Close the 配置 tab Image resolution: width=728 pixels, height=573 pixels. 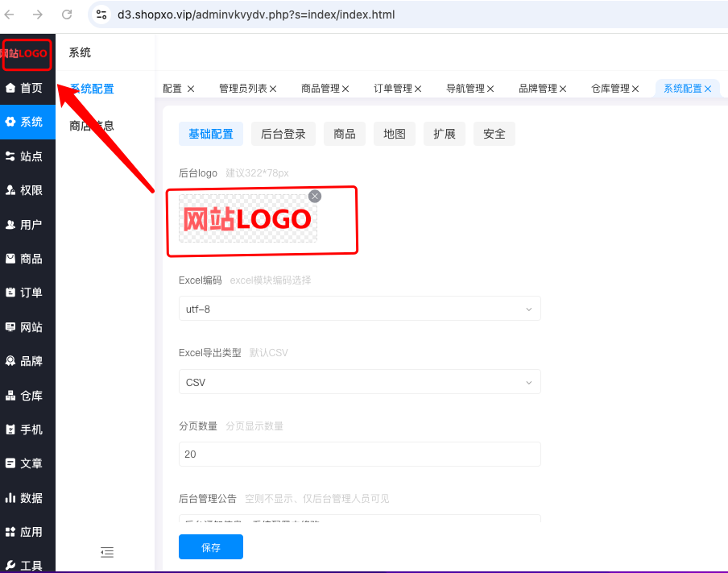click(191, 89)
